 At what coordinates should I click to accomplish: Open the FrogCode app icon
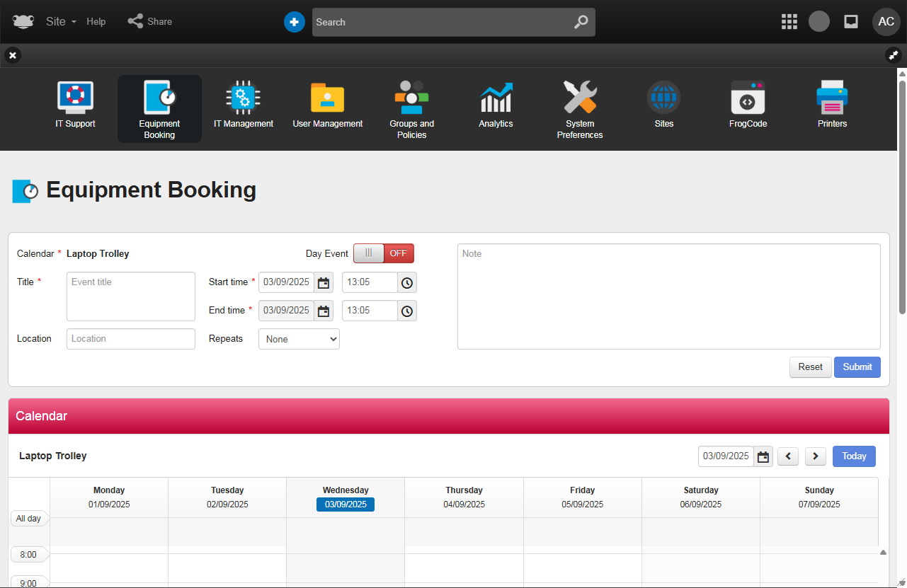[x=748, y=98]
